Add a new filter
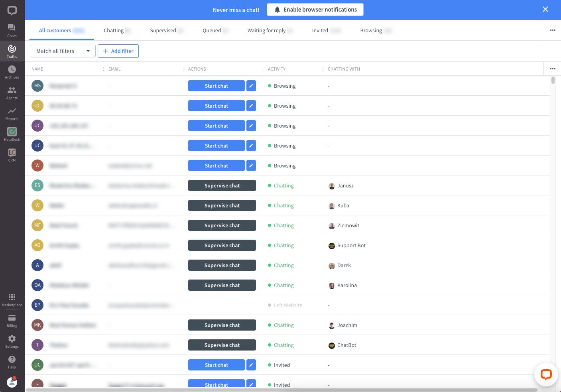Screen dimensions: 561x392 (x=118, y=51)
